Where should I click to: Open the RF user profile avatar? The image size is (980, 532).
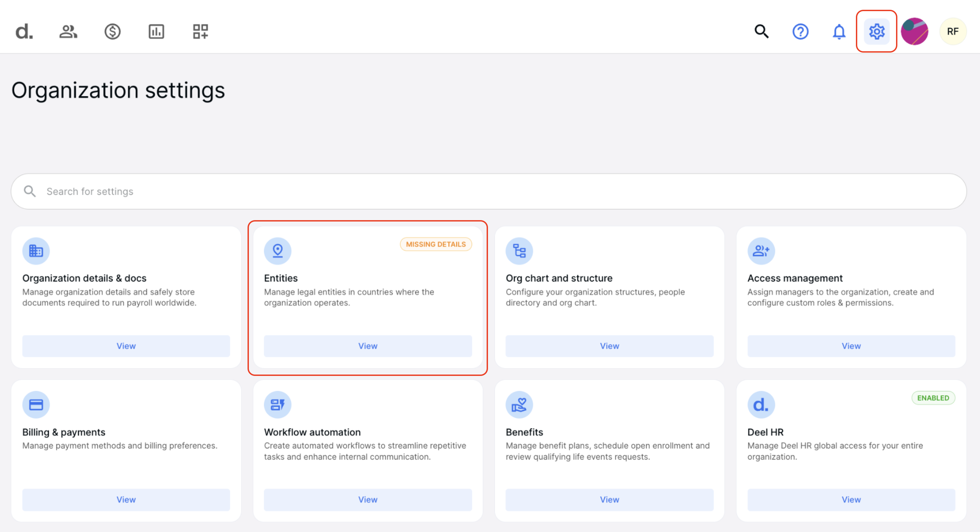[953, 32]
